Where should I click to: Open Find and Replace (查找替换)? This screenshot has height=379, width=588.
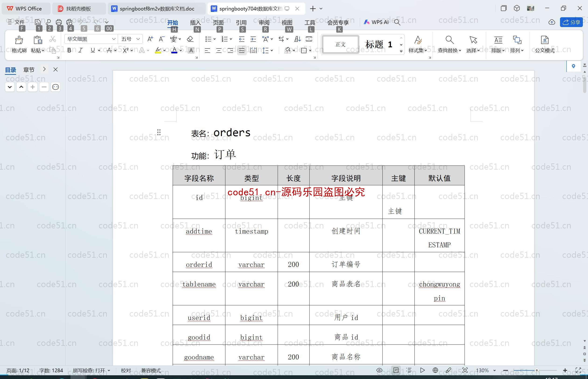[449, 44]
